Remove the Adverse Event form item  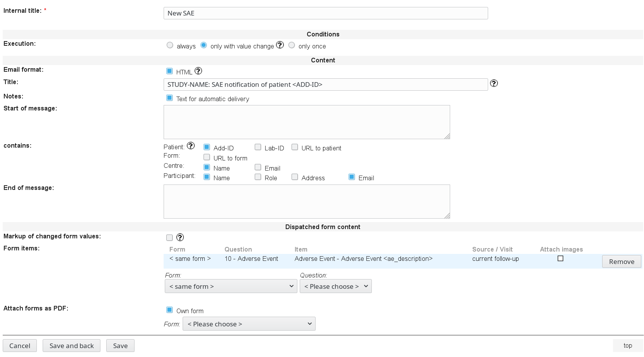622,262
